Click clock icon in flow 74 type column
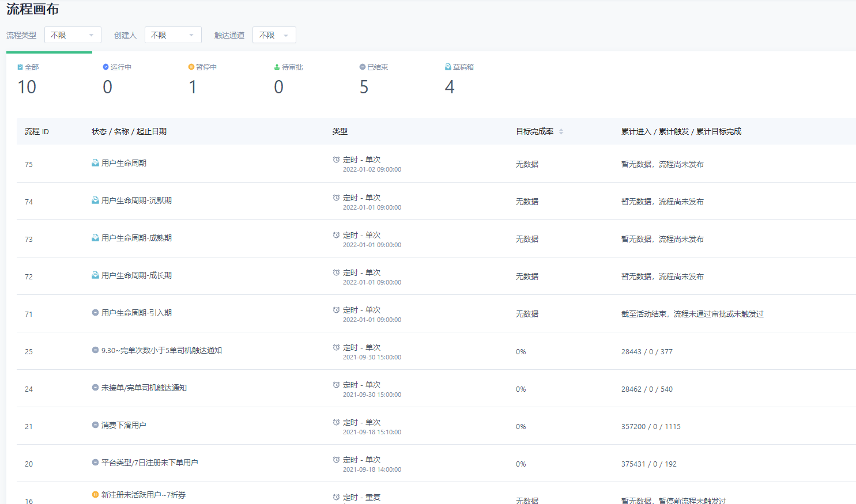Viewport: 856px width, 504px height. 336,198
